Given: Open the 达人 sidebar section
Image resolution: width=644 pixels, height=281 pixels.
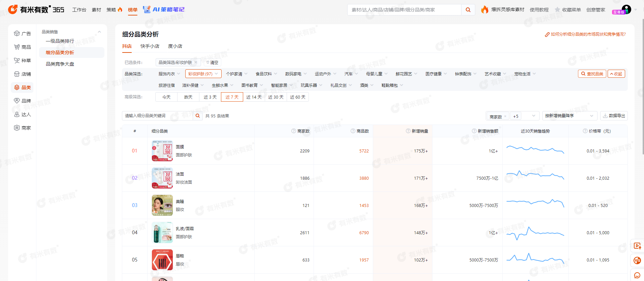Looking at the screenshot, I should pyautogui.click(x=22, y=114).
